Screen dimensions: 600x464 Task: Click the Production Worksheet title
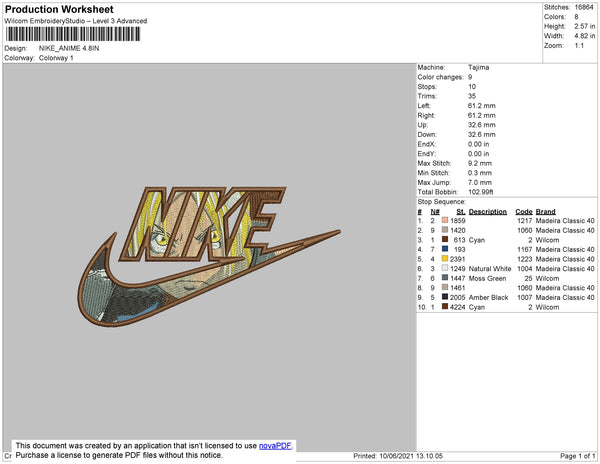click(59, 9)
